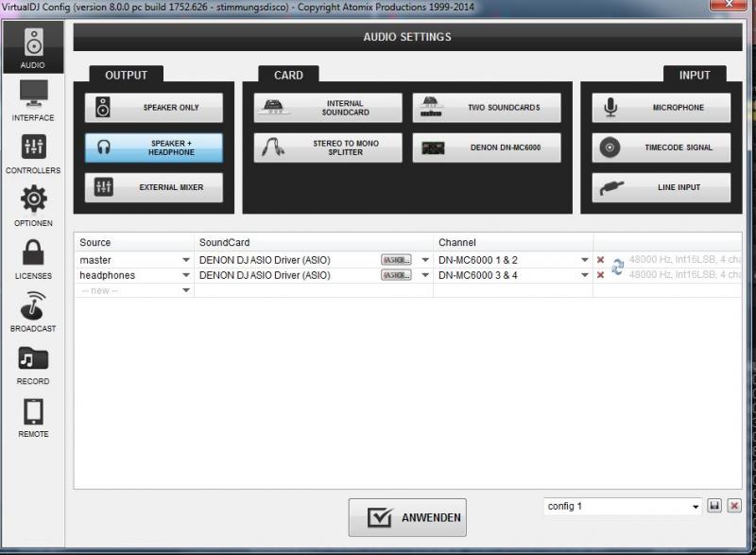This screenshot has width=756, height=555.
Task: Open the master source dropdown
Action: 185,260
